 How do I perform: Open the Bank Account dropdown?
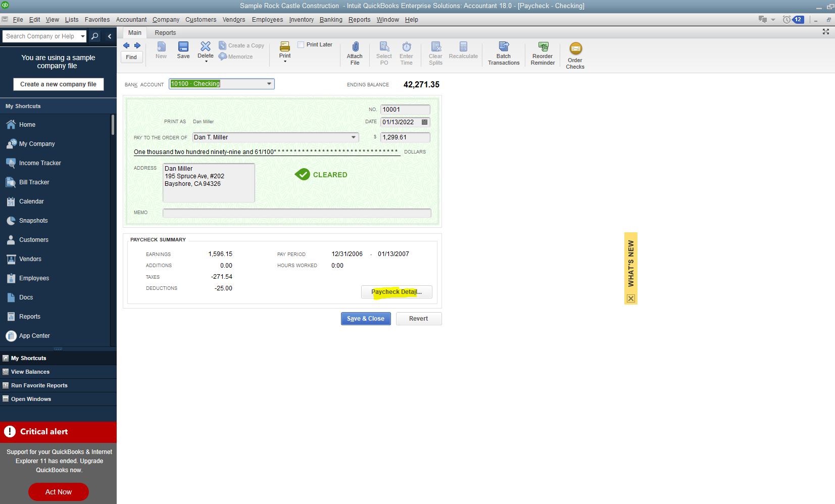[269, 83]
